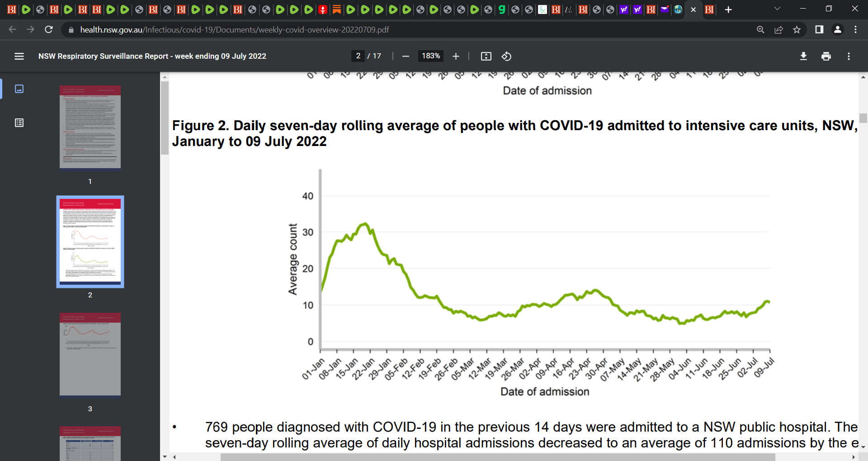Zoom in on the PDF
The image size is (868, 461).
click(456, 56)
